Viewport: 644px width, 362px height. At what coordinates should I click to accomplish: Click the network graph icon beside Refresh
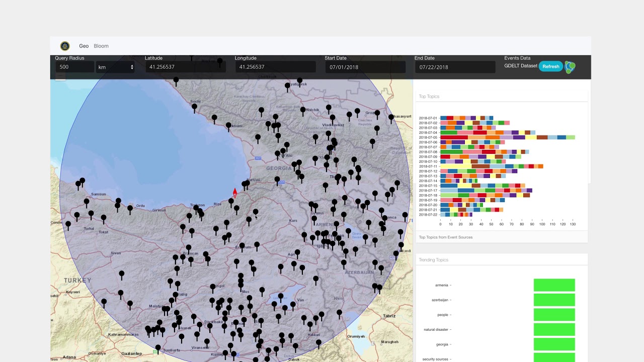point(570,67)
